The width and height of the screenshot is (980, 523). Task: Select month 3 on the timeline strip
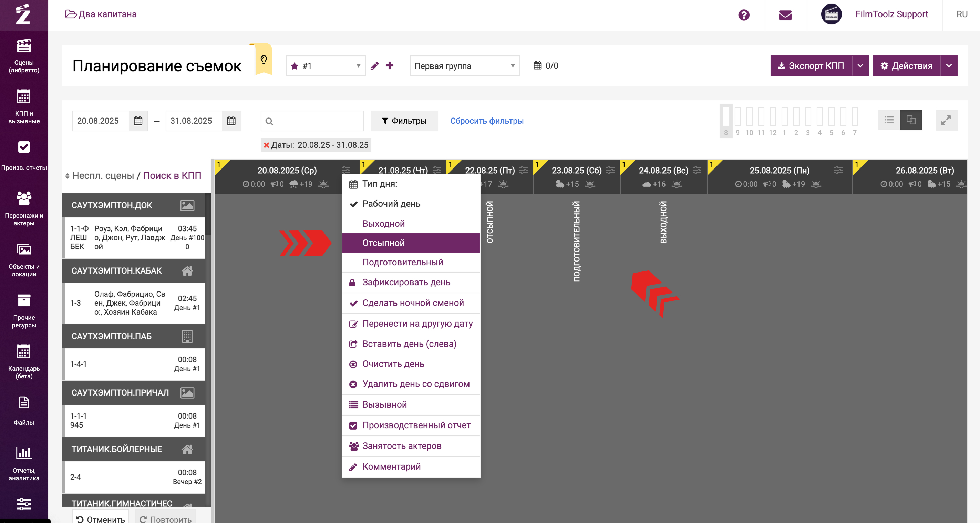[x=808, y=121]
